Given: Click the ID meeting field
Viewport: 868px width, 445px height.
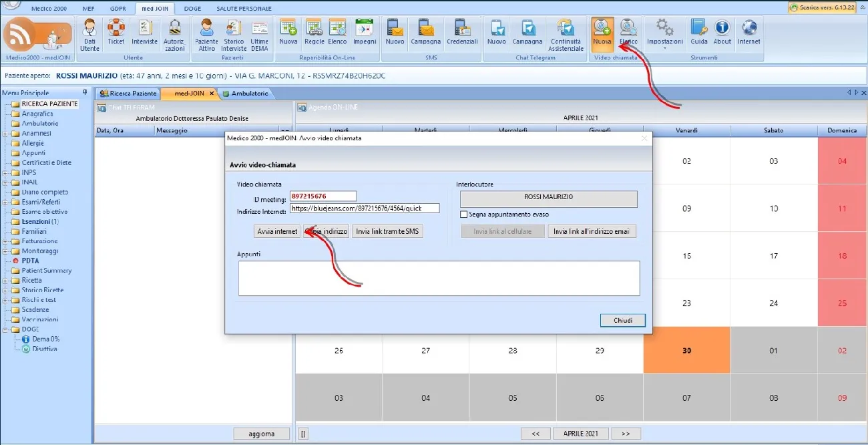Looking at the screenshot, I should coord(323,197).
